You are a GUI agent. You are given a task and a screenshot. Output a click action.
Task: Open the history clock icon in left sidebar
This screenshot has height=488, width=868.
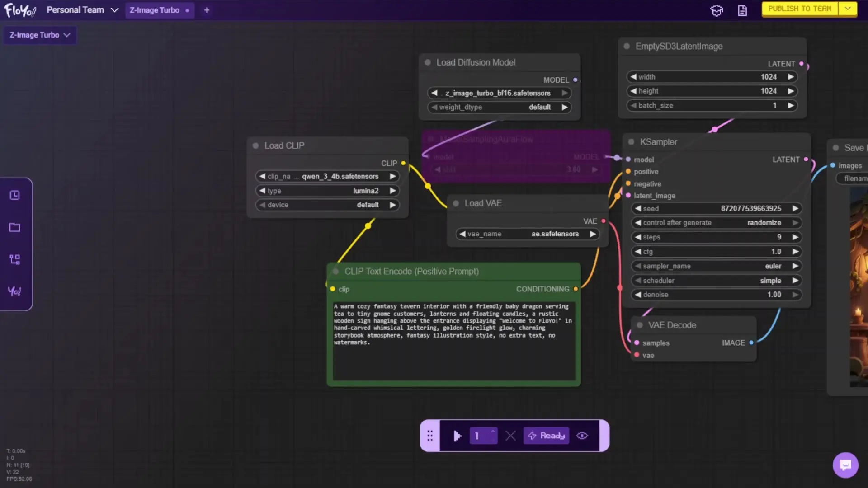15,195
